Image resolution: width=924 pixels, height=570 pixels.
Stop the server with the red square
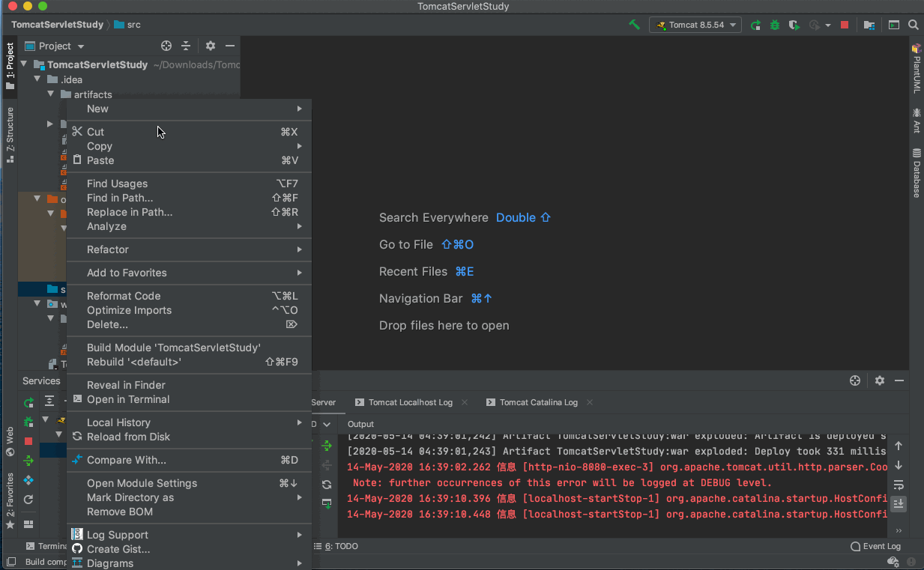(845, 25)
